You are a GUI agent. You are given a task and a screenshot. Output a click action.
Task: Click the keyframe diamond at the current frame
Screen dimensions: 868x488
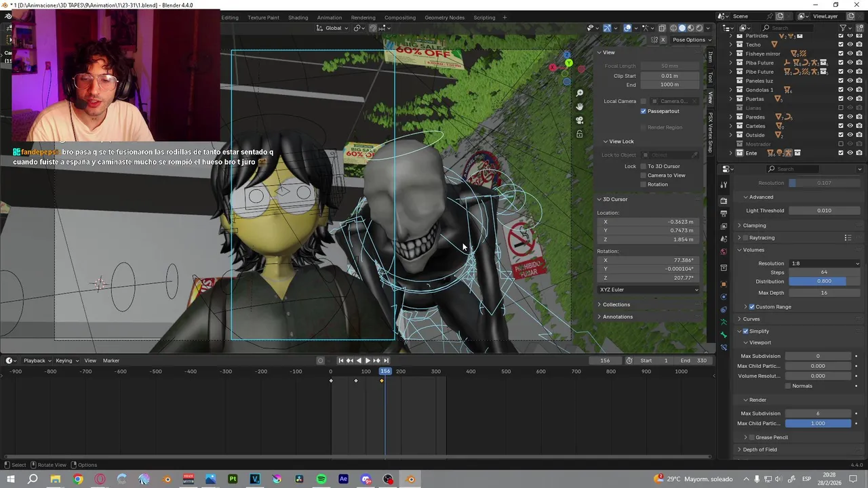click(x=382, y=380)
